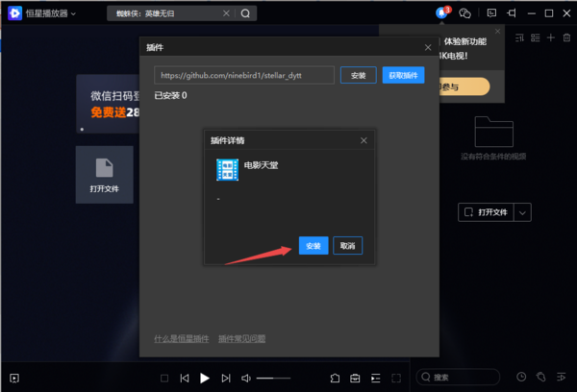Open the 什么是恒星插件 link
The height and width of the screenshot is (392, 577).
pyautogui.click(x=182, y=339)
